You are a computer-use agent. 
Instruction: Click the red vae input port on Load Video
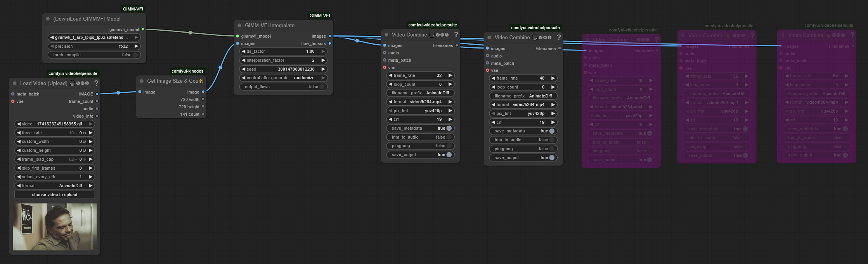(x=13, y=101)
